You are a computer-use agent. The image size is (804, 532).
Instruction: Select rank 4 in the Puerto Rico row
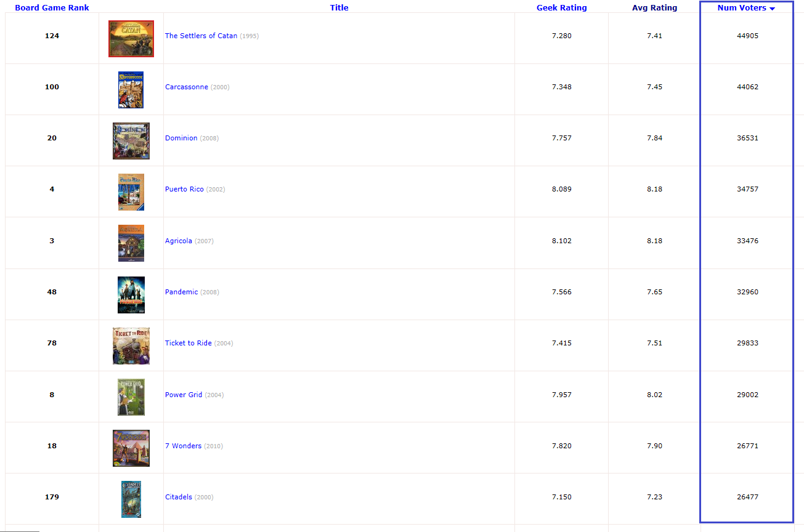pos(52,189)
